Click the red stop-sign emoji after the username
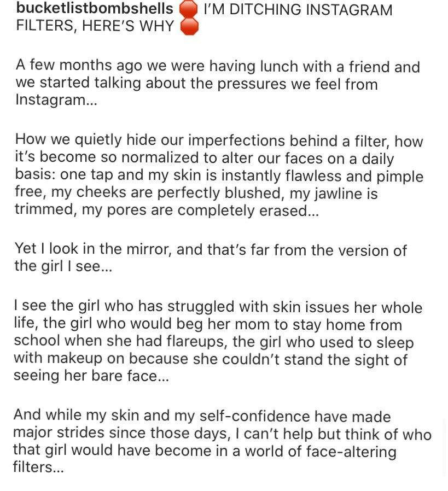The image size is (448, 491). pos(188,9)
